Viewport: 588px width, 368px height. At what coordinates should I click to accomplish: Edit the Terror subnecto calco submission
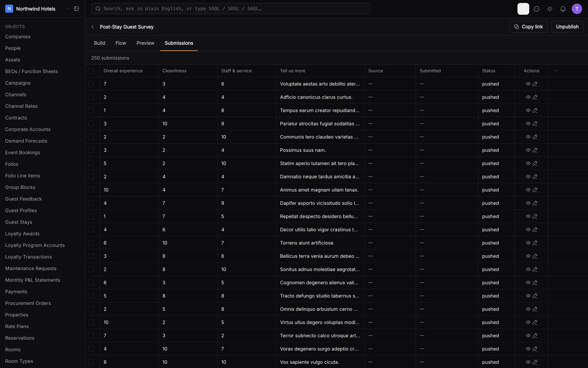tap(535, 336)
